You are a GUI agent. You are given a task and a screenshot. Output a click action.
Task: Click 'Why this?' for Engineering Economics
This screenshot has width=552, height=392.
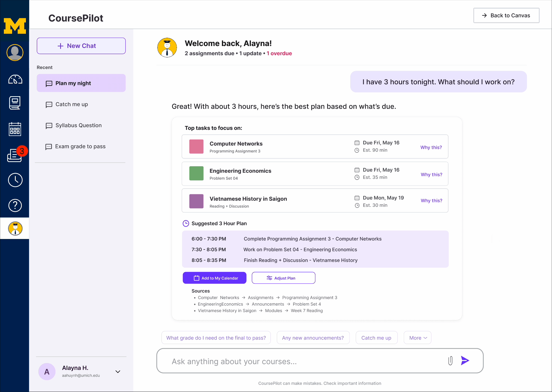pyautogui.click(x=431, y=174)
